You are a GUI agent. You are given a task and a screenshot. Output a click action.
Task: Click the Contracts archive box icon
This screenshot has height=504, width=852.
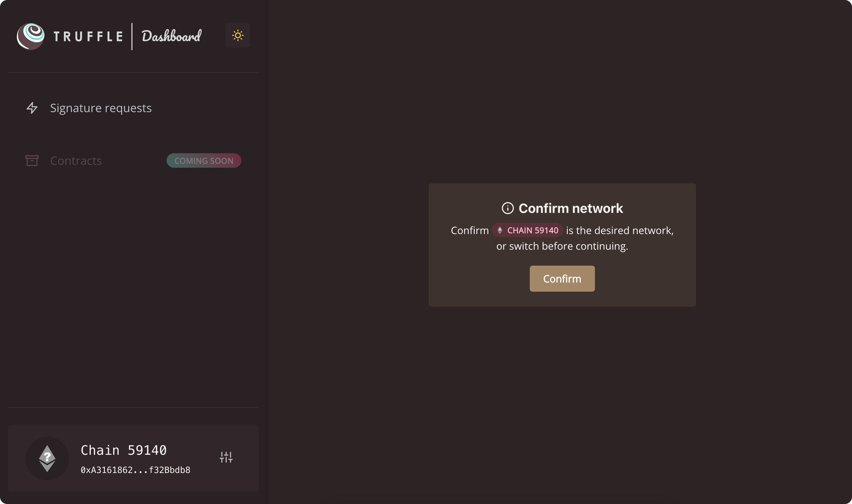[x=32, y=161]
